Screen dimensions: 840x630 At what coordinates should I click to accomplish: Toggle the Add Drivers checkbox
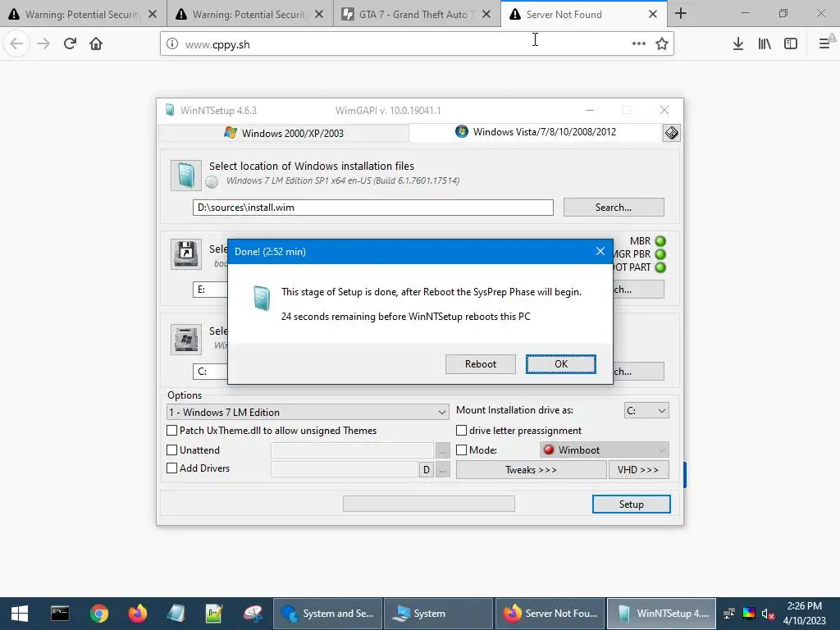coord(172,468)
